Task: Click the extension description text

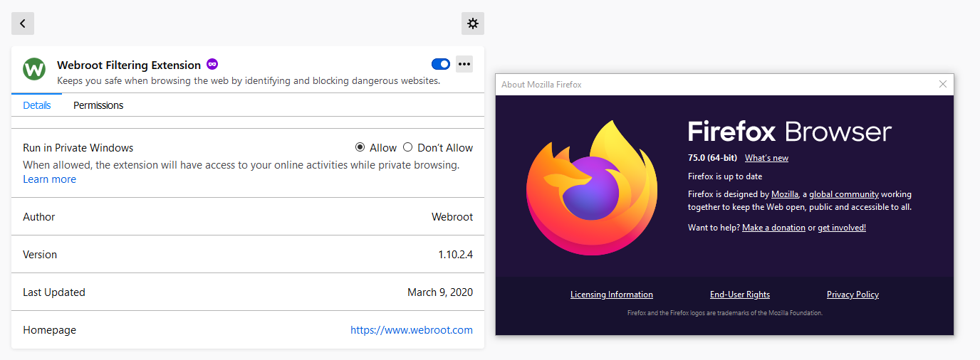Action: pos(249,80)
